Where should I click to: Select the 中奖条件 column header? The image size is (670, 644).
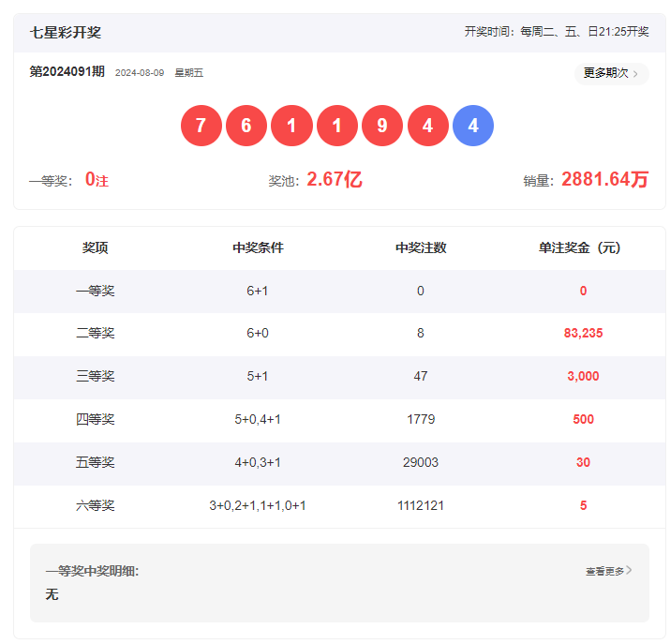[x=258, y=248]
